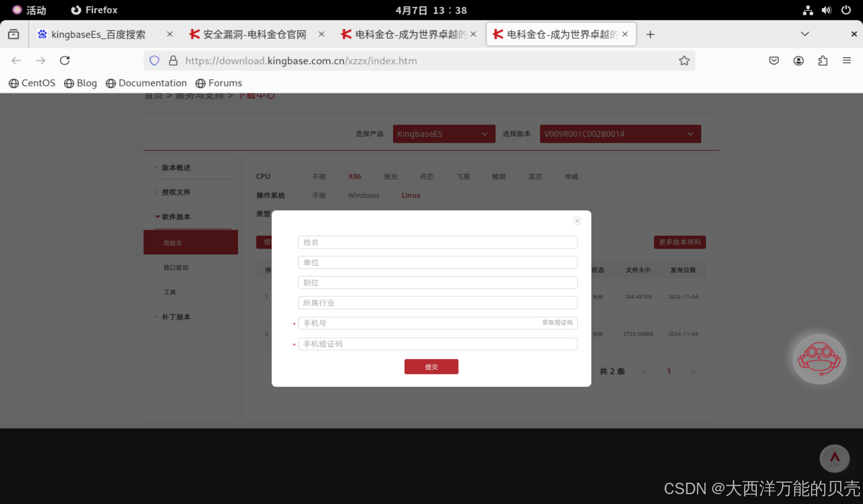The image size is (863, 504).
Task: Open 活动 Activities overview
Action: (30, 10)
